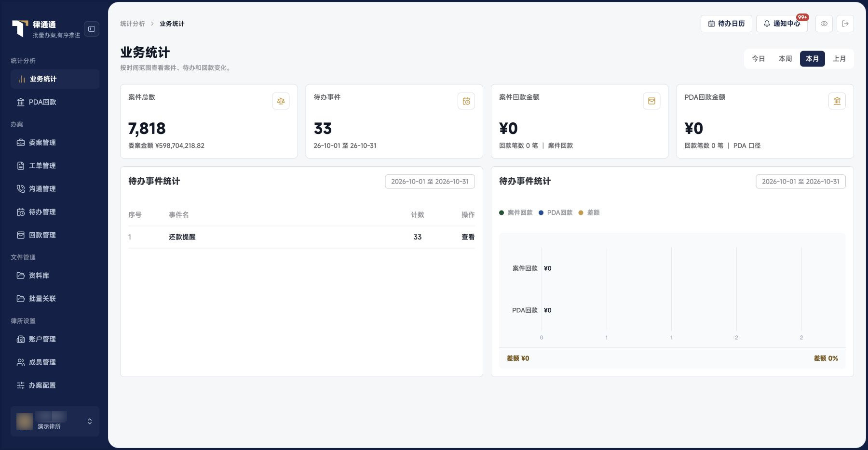Navigate to 工单管理
The height and width of the screenshot is (450, 868).
[55, 166]
